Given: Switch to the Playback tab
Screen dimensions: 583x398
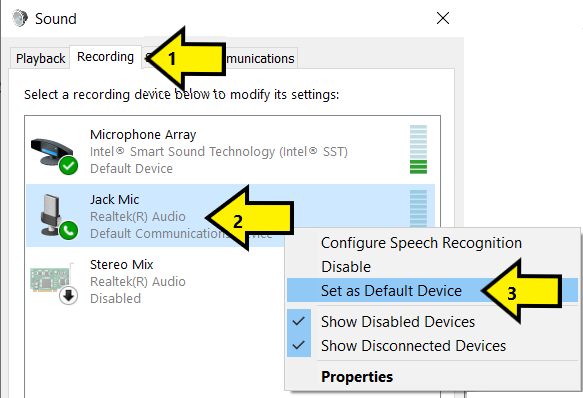Looking at the screenshot, I should (x=41, y=58).
